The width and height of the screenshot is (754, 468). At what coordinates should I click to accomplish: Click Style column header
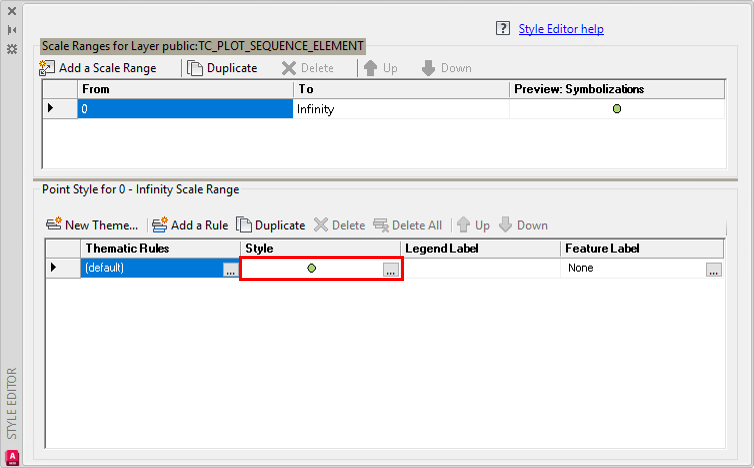tap(320, 249)
